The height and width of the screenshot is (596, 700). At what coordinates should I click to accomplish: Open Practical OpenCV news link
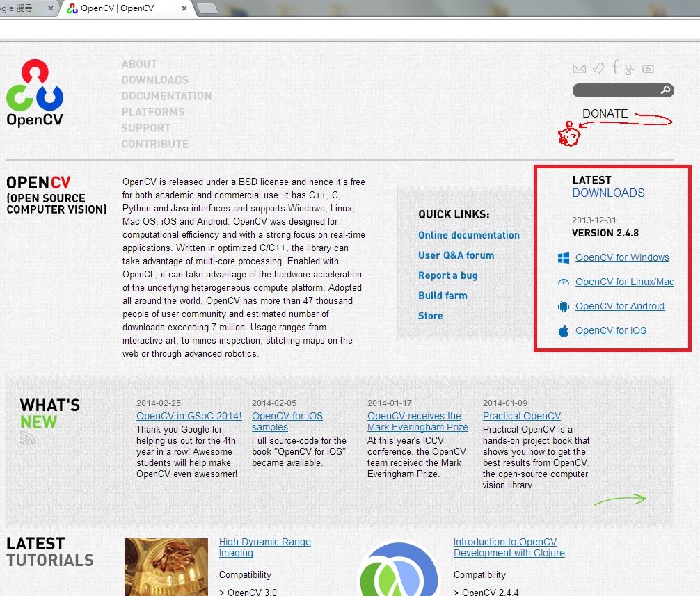521,416
